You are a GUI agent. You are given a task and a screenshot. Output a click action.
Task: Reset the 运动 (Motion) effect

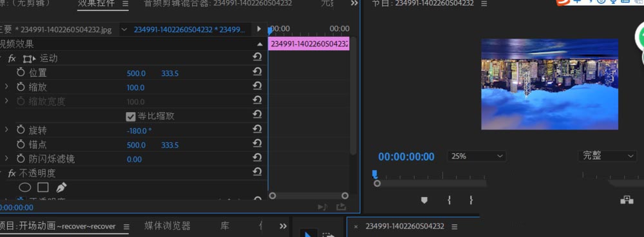pos(257,57)
